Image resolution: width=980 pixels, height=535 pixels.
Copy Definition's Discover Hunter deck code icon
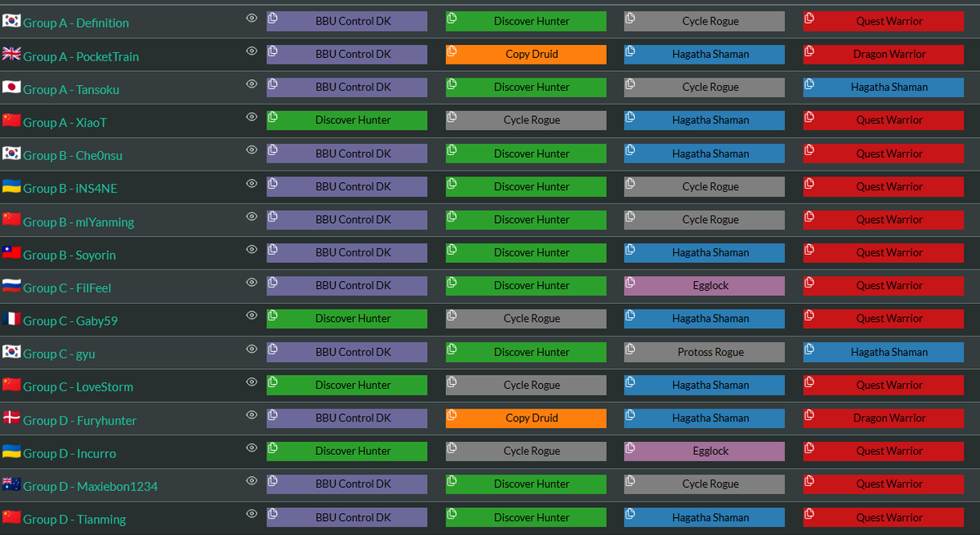[452, 17]
